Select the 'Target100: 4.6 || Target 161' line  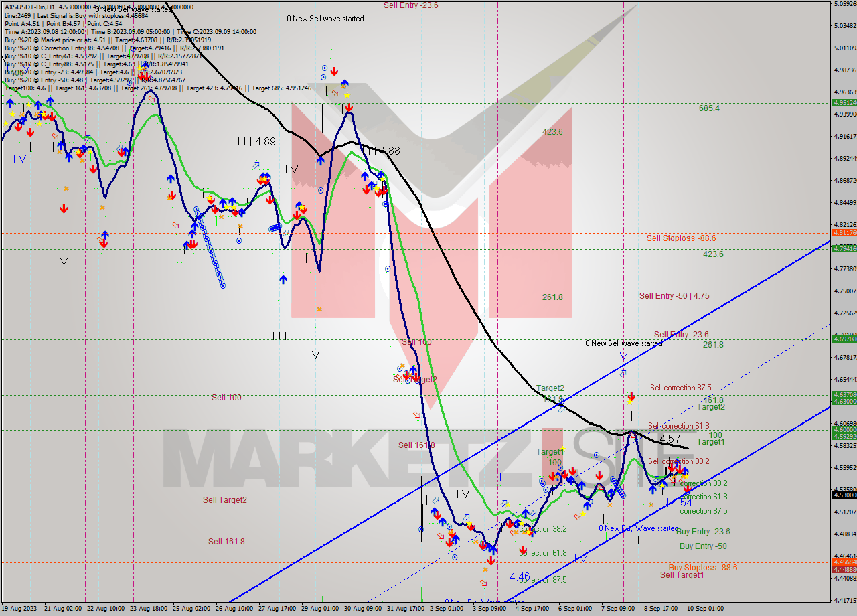pyautogui.click(x=158, y=88)
